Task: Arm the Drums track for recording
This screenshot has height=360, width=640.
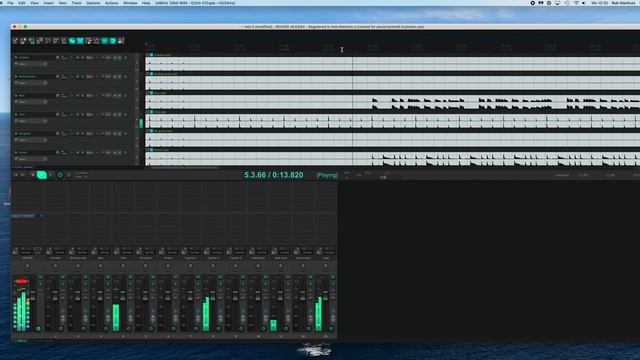Action: 16,153
